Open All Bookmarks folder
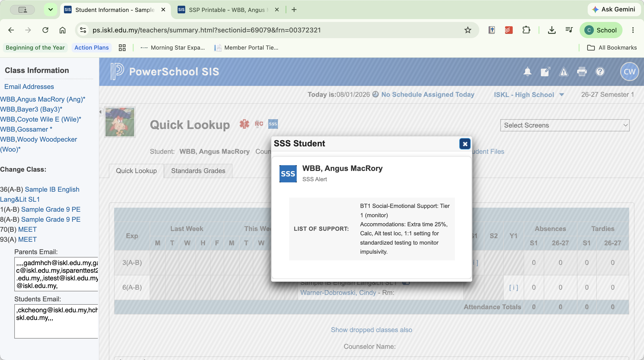 tap(612, 48)
